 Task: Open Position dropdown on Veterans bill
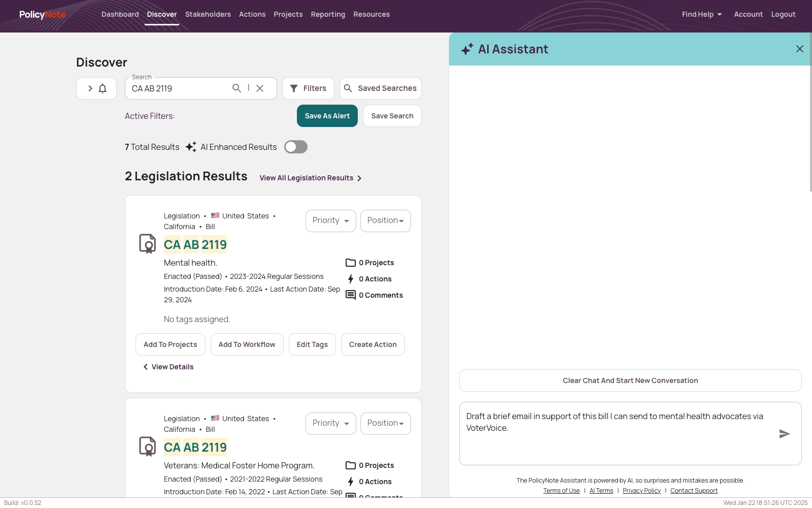[385, 423]
